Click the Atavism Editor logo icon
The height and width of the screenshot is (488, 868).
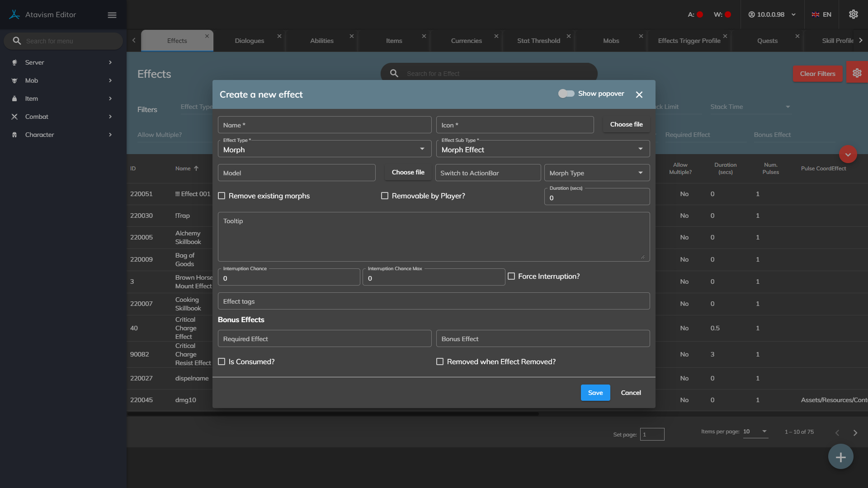pos(14,14)
